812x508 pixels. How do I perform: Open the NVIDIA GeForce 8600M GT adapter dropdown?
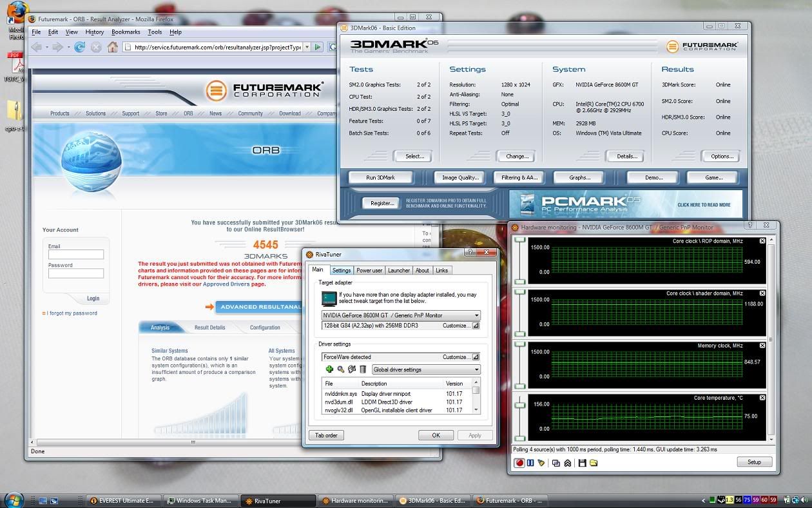pos(401,315)
